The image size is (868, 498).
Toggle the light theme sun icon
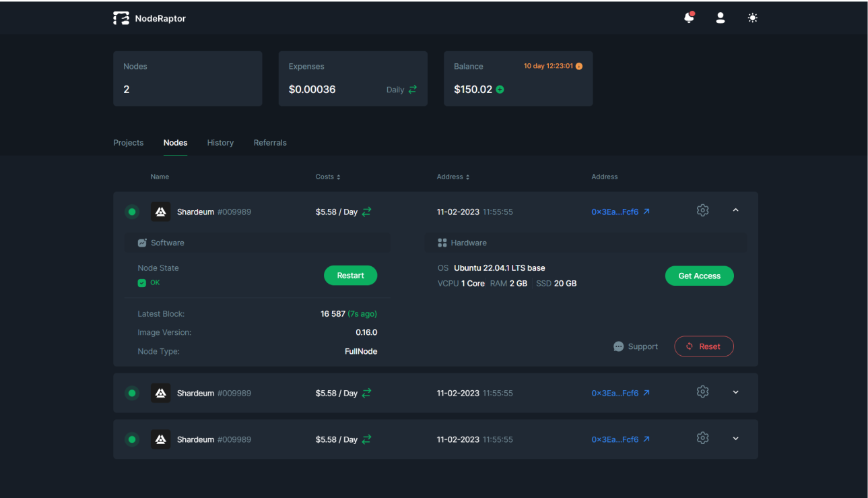point(753,18)
